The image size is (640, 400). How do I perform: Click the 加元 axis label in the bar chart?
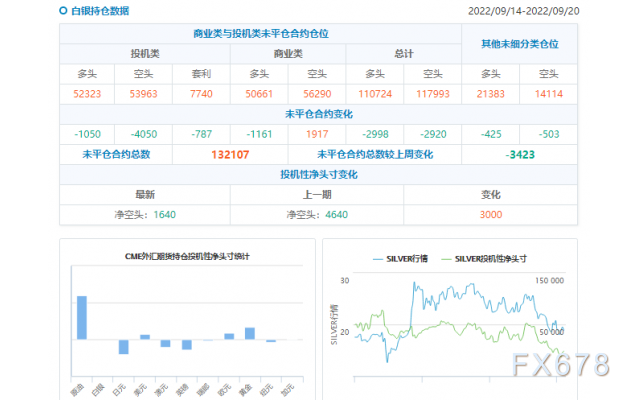pyautogui.click(x=287, y=390)
